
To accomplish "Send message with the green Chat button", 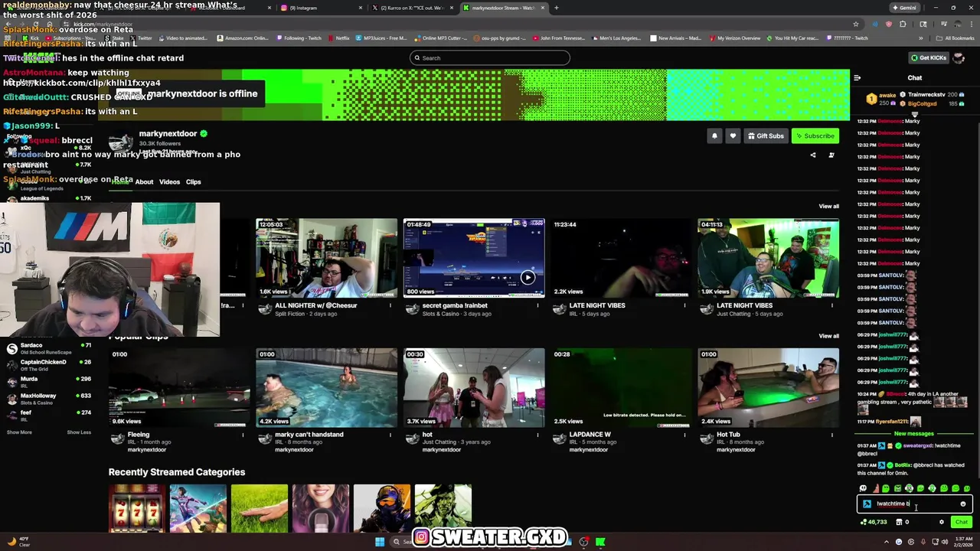I will click(961, 522).
